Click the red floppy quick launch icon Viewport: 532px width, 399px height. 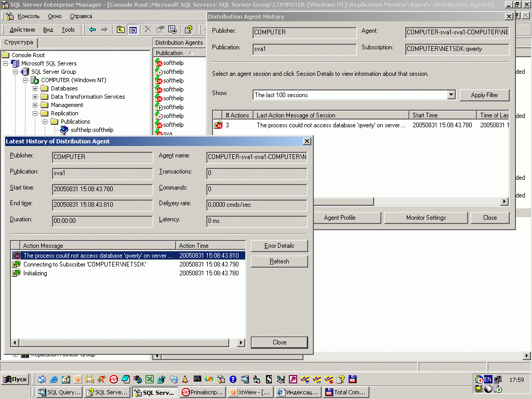(353, 379)
